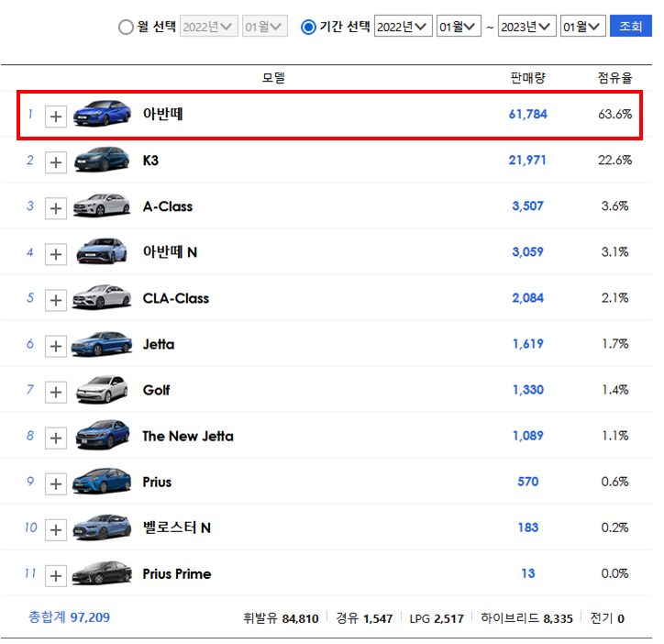Click the Prius car thumbnail
664x644 pixels.
pos(102,482)
